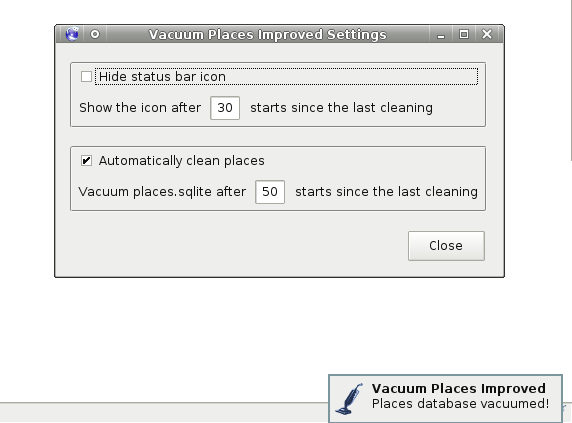Uncheck Automatically clean places checkbox
Image resolution: width=572 pixels, height=423 pixels.
click(x=86, y=160)
